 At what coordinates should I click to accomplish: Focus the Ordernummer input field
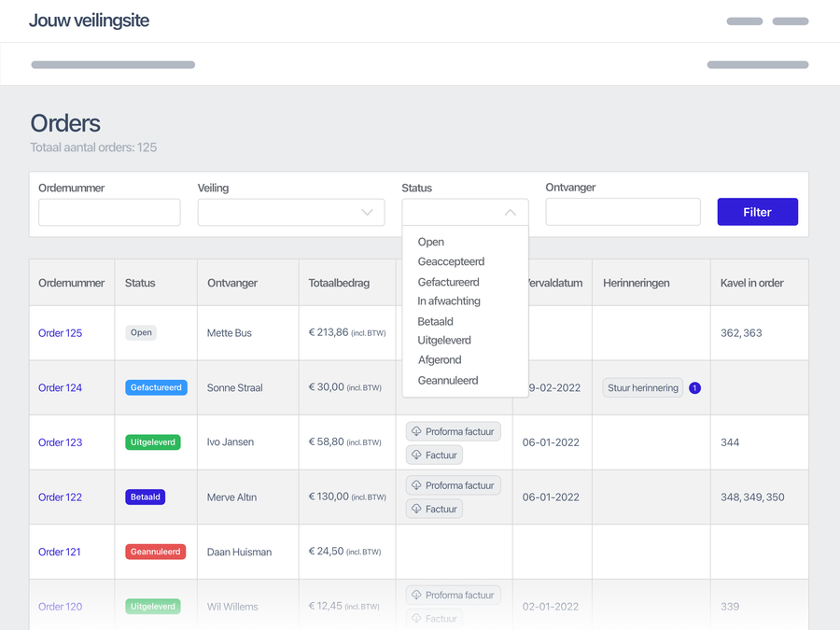109,212
